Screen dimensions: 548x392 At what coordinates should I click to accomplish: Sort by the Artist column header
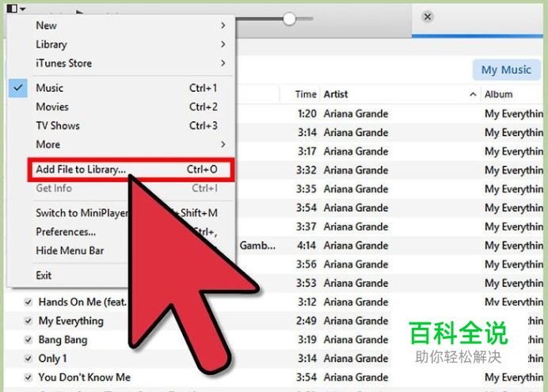(x=336, y=94)
